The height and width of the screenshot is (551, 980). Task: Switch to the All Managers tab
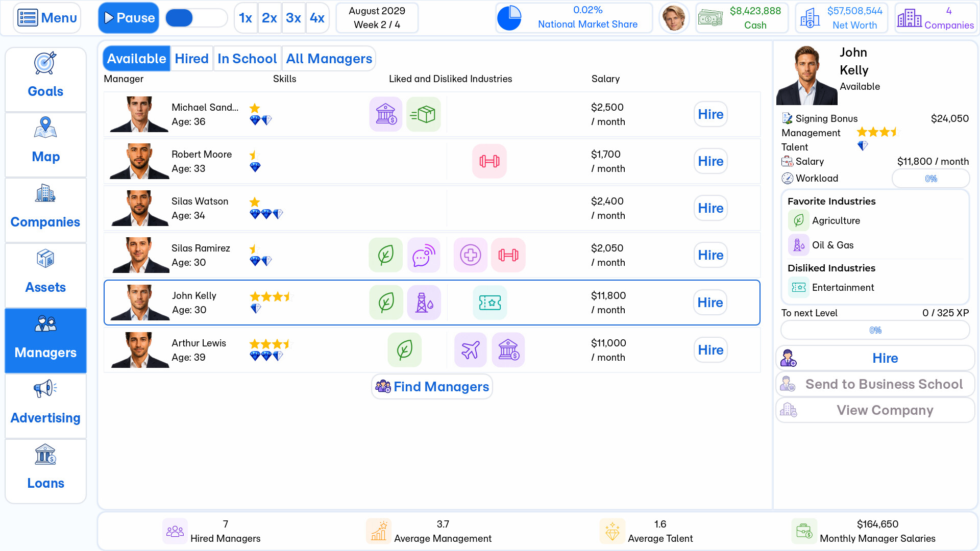[329, 59]
